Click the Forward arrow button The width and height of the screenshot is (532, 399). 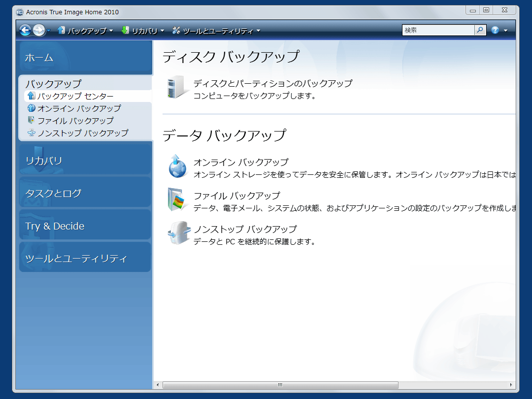click(39, 30)
